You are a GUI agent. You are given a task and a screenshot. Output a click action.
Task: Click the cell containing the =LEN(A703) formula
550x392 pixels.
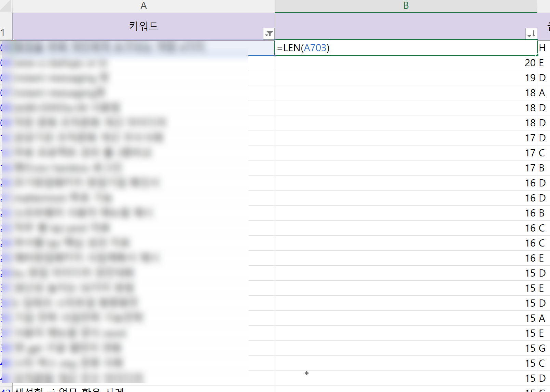406,48
